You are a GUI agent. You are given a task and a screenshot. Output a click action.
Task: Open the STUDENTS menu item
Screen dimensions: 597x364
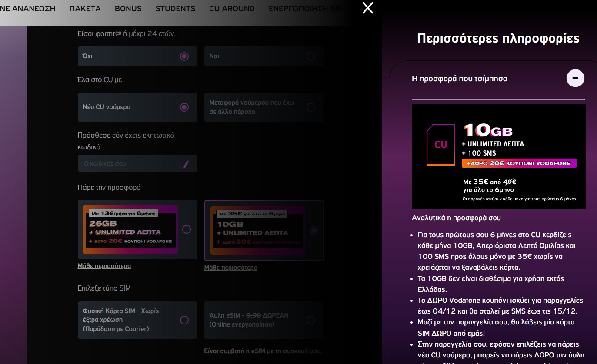[175, 9]
